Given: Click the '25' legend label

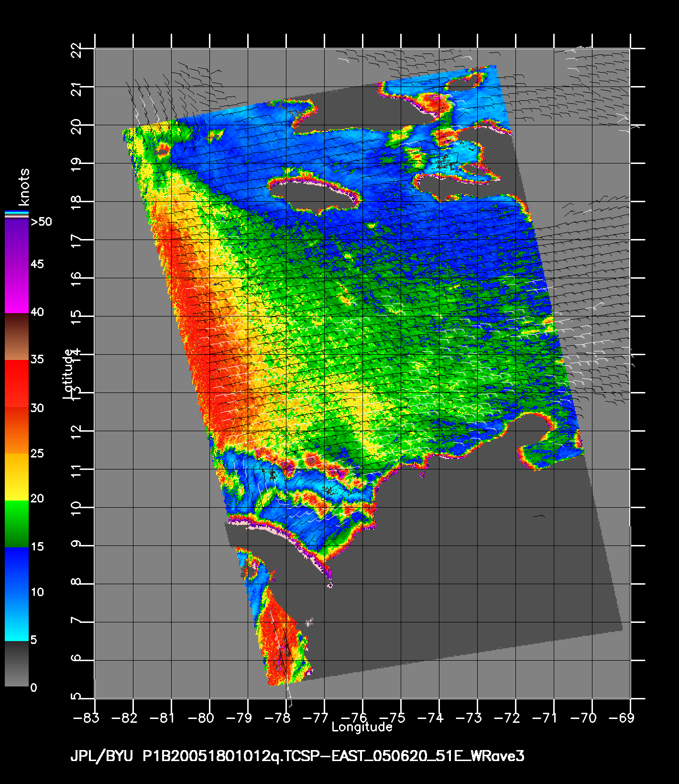Looking at the screenshot, I should click(37, 453).
